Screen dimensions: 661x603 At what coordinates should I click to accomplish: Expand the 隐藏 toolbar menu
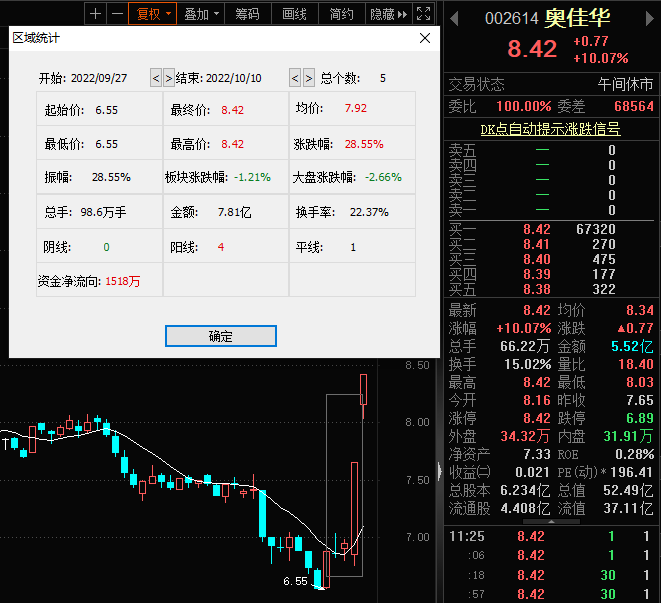point(387,13)
